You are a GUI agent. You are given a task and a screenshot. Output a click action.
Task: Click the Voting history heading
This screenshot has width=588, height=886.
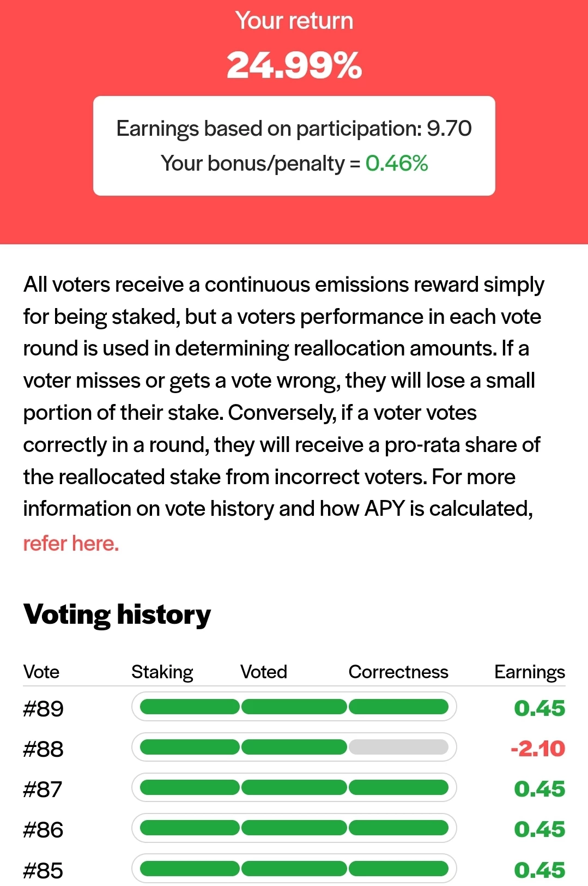117,615
